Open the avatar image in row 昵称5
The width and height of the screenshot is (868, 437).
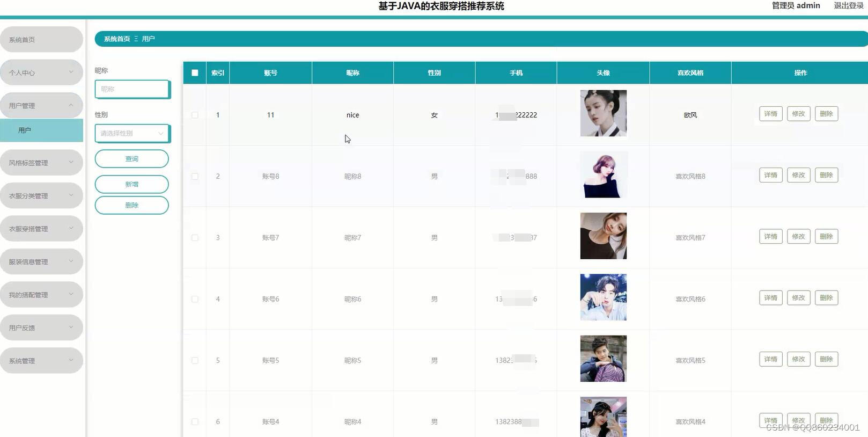tap(604, 359)
